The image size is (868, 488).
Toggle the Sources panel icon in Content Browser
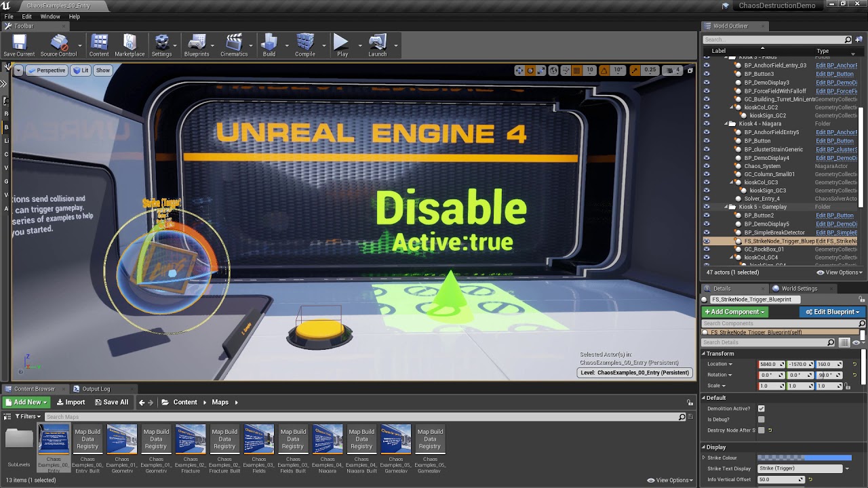point(8,417)
